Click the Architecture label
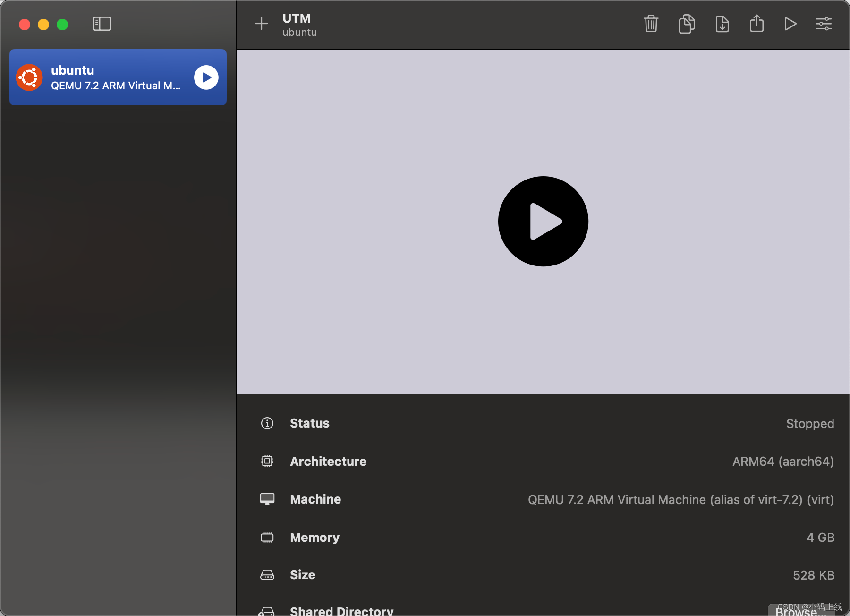 (328, 462)
